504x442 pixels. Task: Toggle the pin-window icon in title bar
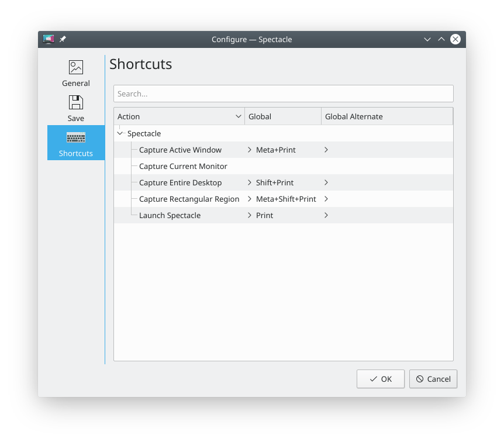tap(63, 39)
